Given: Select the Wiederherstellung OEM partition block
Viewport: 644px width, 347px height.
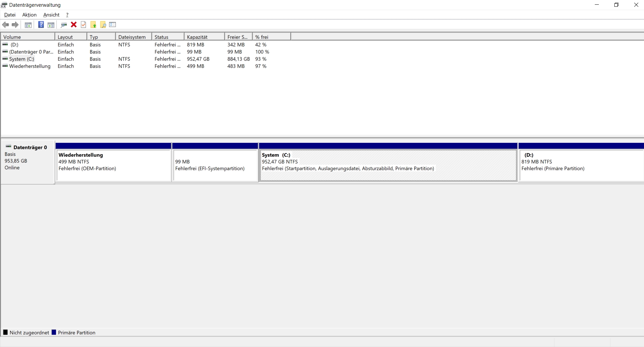Looking at the screenshot, I should click(x=114, y=165).
